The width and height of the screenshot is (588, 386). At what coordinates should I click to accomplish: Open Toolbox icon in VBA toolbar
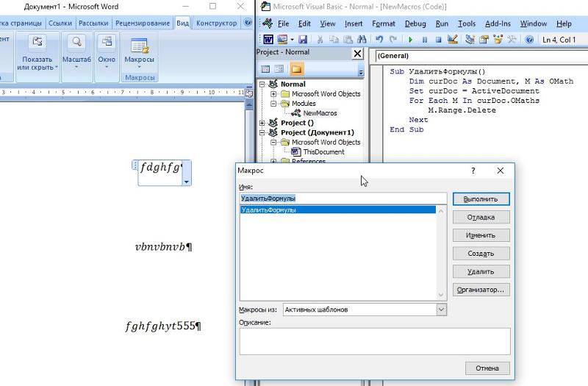point(512,39)
